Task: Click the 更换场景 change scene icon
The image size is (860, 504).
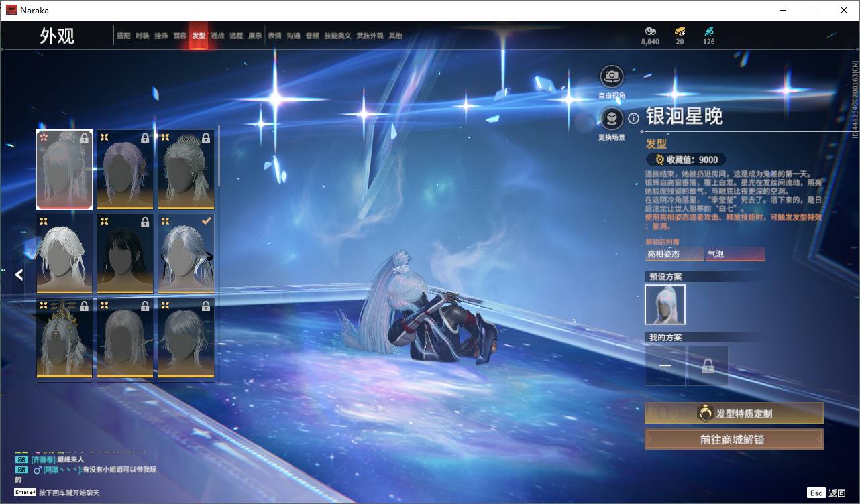Action: click(612, 119)
